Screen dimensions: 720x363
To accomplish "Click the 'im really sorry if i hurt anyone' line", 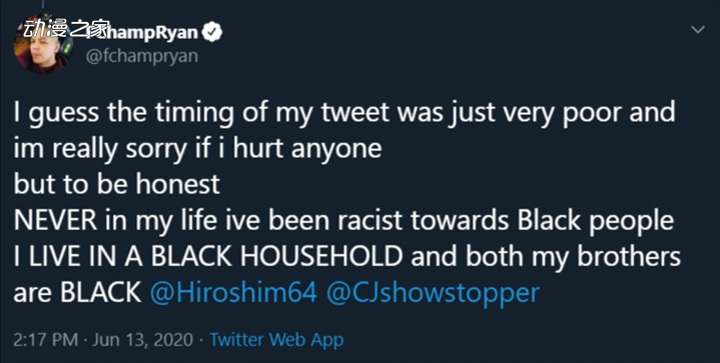I will tap(197, 149).
